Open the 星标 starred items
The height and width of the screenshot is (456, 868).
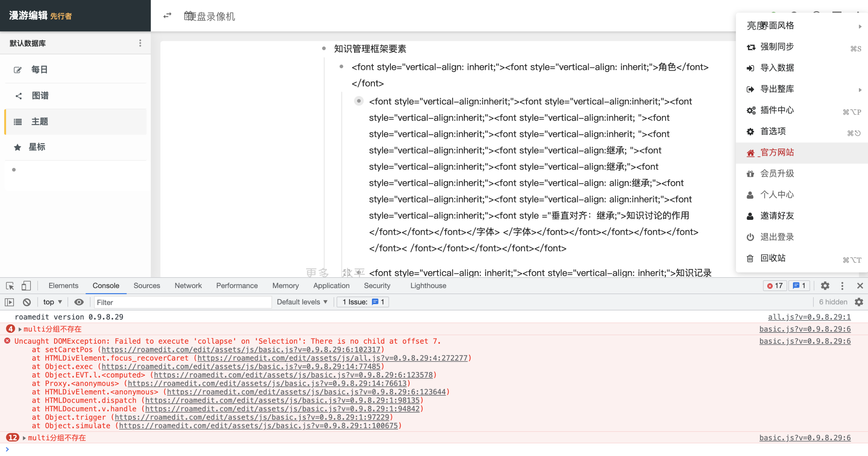37,147
